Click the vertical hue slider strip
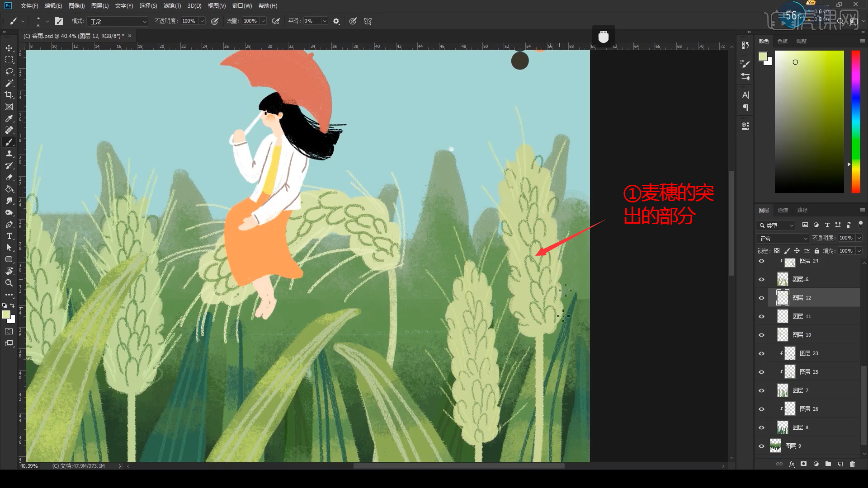Viewport: 868px width, 488px height. pyautogui.click(x=856, y=122)
